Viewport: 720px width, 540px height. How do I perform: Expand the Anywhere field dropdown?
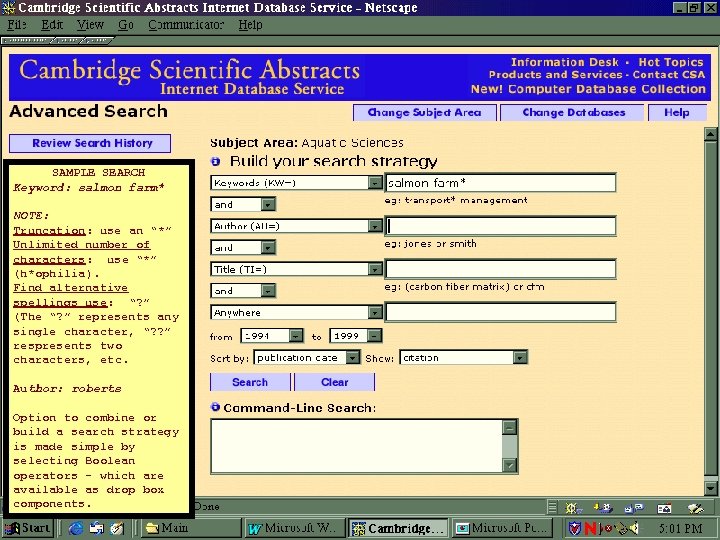pos(375,312)
